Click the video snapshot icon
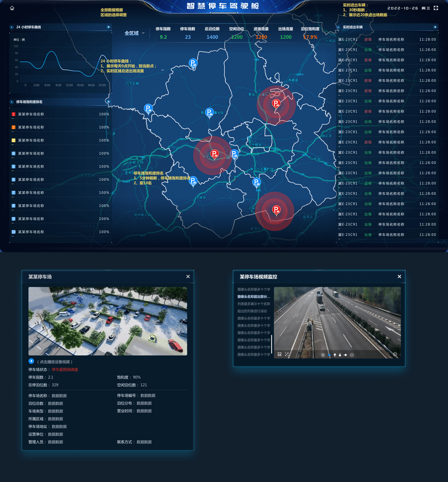 click(279, 354)
